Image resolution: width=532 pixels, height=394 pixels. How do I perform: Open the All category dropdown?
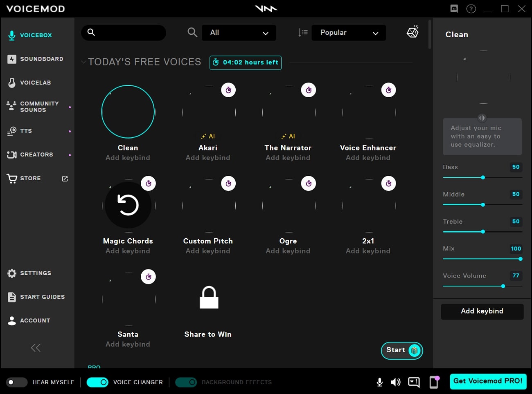click(x=239, y=33)
